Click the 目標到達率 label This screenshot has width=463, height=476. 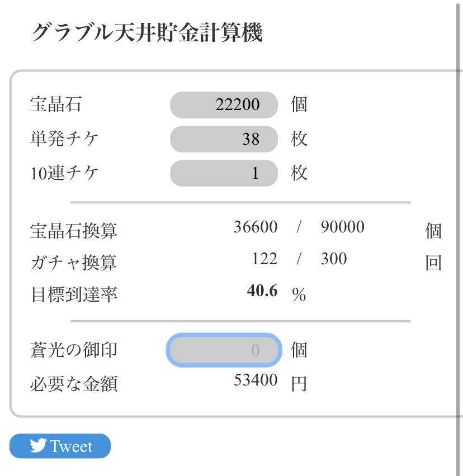74,294
